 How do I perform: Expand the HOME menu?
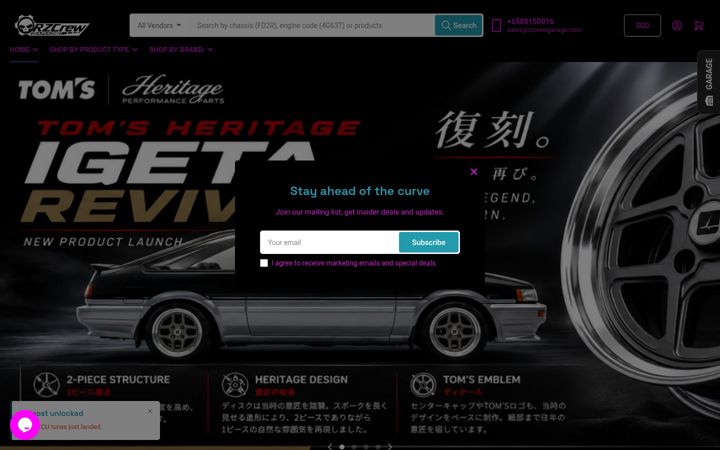24,50
